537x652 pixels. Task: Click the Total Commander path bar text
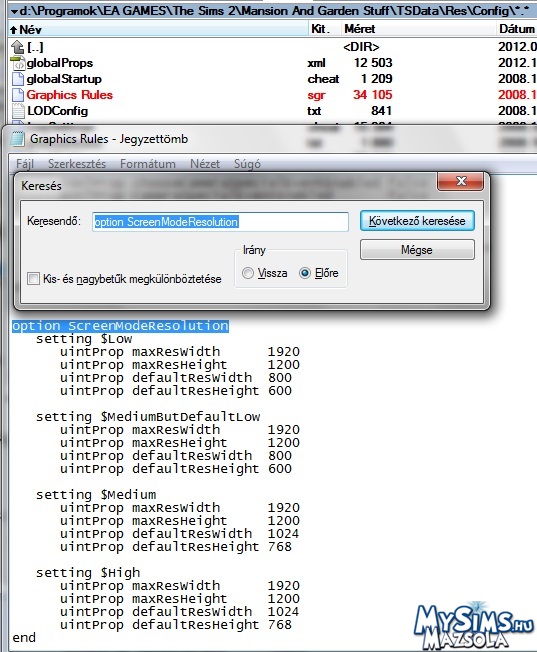[274, 10]
